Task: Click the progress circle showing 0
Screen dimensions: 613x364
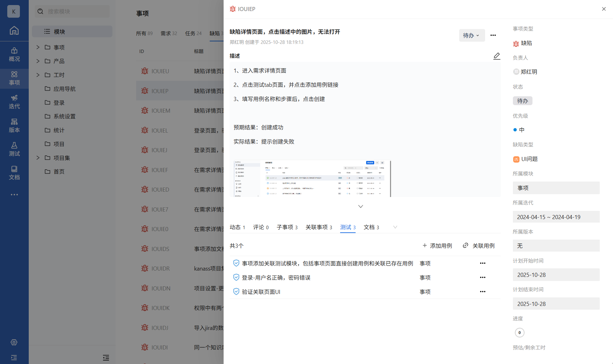Action: 520,332
